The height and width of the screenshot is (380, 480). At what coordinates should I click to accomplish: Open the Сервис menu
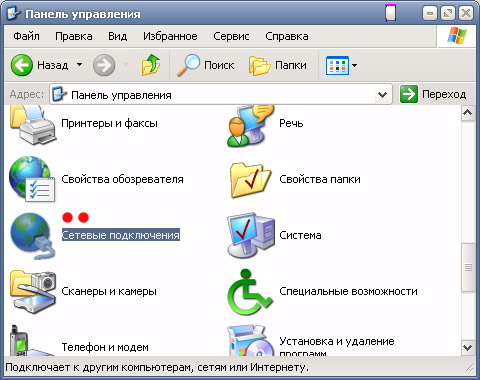click(231, 36)
